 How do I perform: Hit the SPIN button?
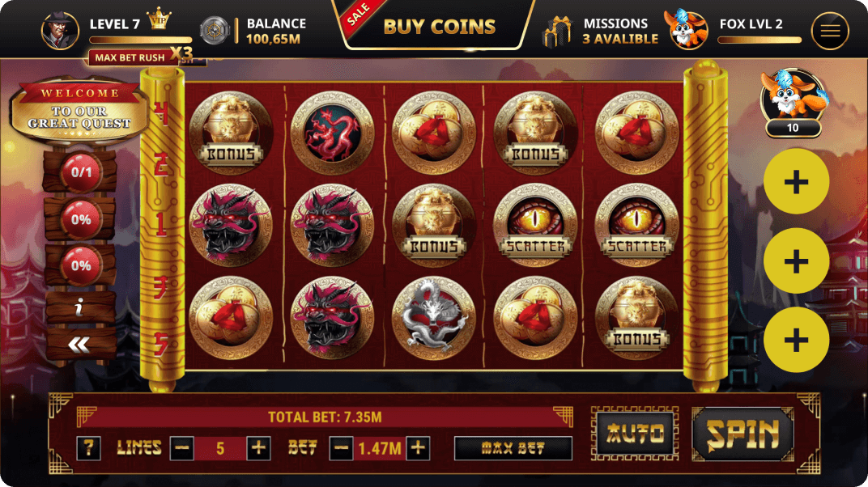(742, 434)
